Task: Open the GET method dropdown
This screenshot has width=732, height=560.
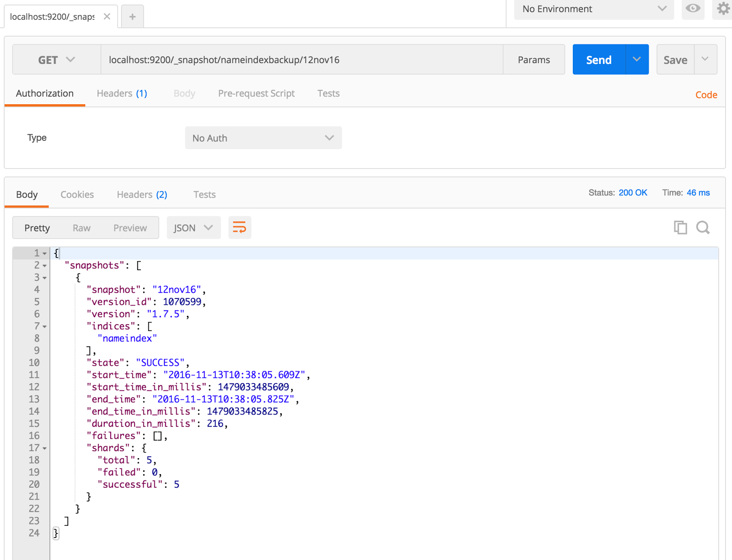Action: pos(56,59)
